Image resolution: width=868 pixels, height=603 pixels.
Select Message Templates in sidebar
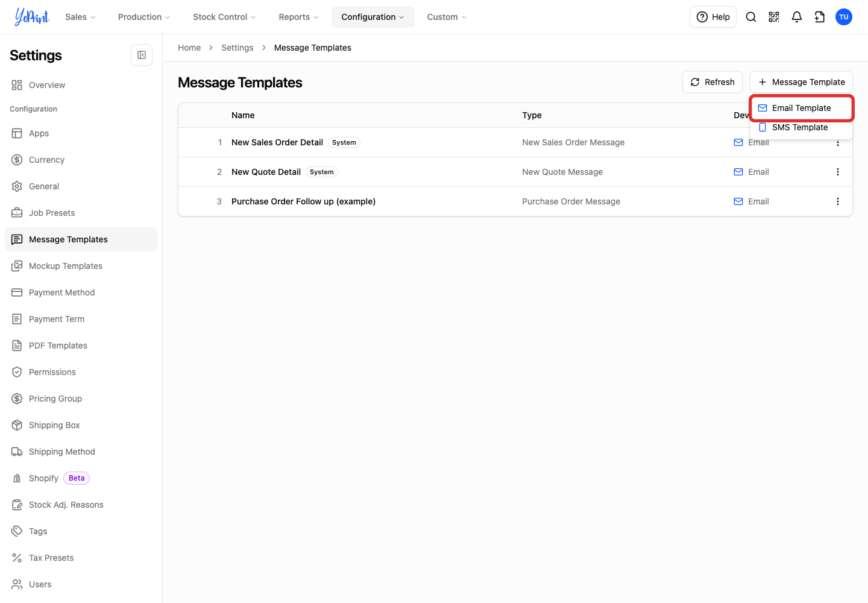click(81, 239)
